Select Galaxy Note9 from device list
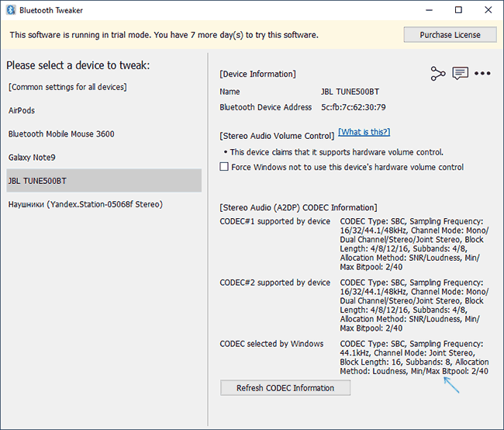504x430 pixels. coord(32,157)
